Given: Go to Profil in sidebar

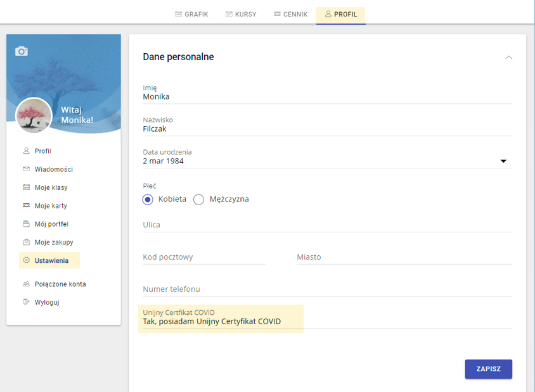Looking at the screenshot, I should (x=43, y=151).
